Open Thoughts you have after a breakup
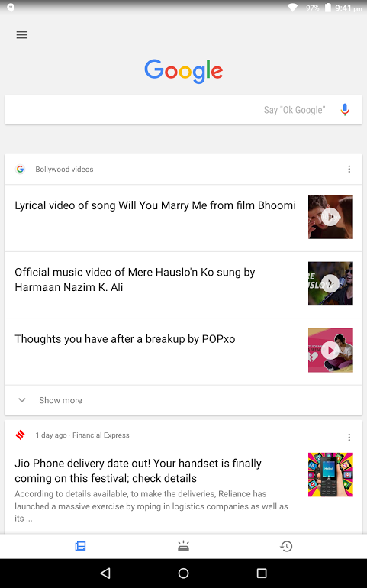Image resolution: width=367 pixels, height=588 pixels. [125, 339]
